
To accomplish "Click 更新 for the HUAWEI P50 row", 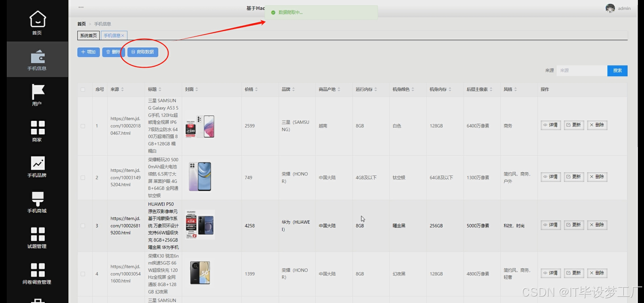I will (x=574, y=225).
